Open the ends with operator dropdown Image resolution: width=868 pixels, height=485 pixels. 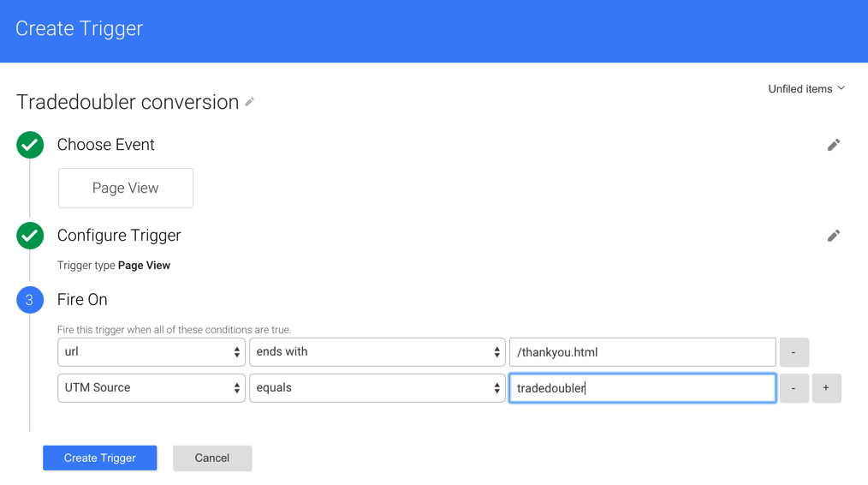pos(377,352)
